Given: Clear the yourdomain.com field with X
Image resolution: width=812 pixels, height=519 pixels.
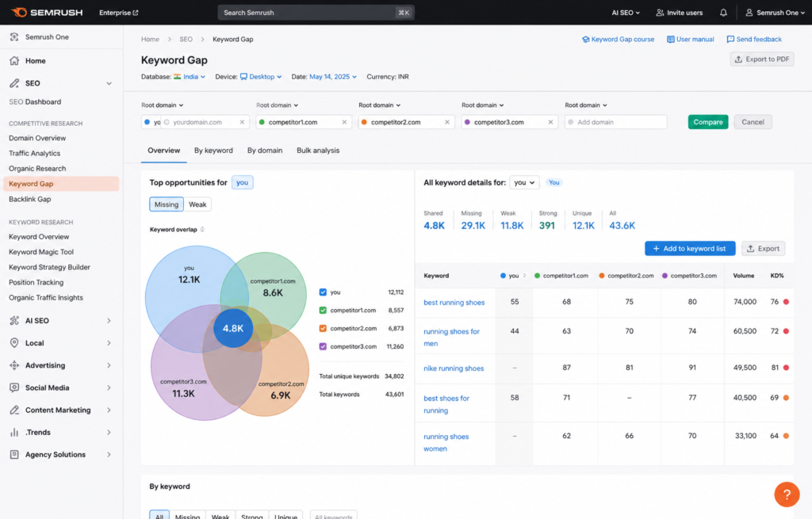Looking at the screenshot, I should (242, 122).
